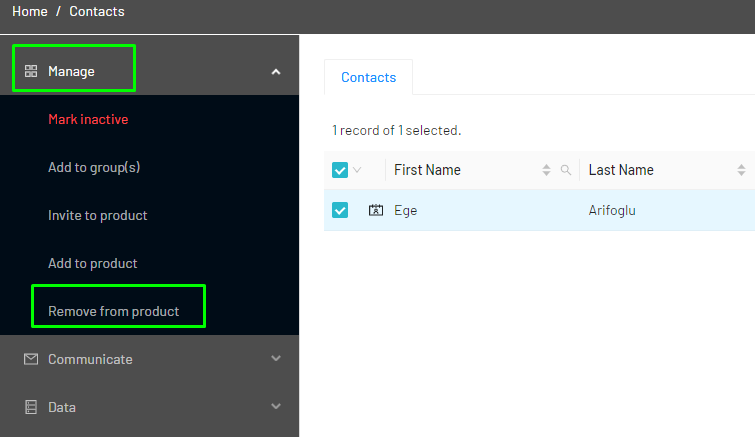Choose Add to product option
This screenshot has width=755, height=437.
[x=92, y=264]
